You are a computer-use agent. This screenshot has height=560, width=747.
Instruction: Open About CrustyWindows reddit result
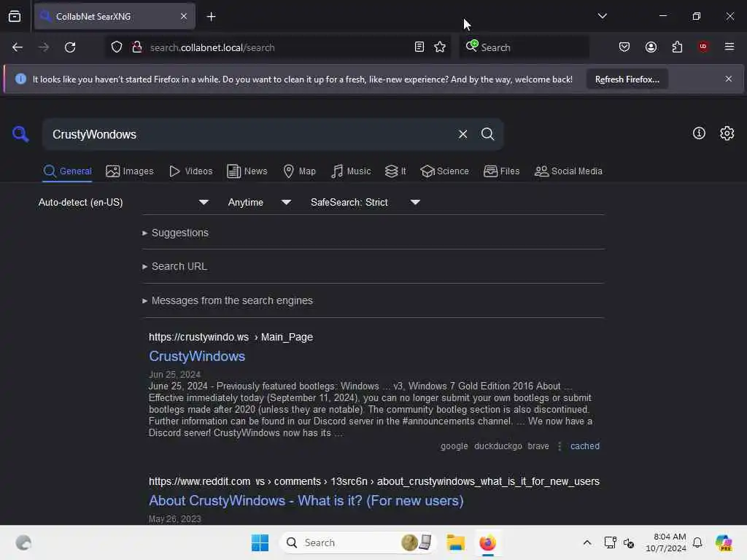pos(306,500)
